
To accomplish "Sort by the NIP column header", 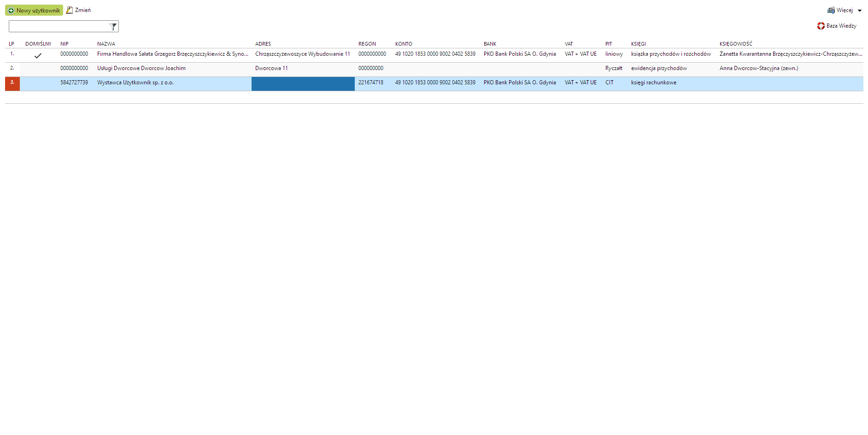I will pos(64,44).
